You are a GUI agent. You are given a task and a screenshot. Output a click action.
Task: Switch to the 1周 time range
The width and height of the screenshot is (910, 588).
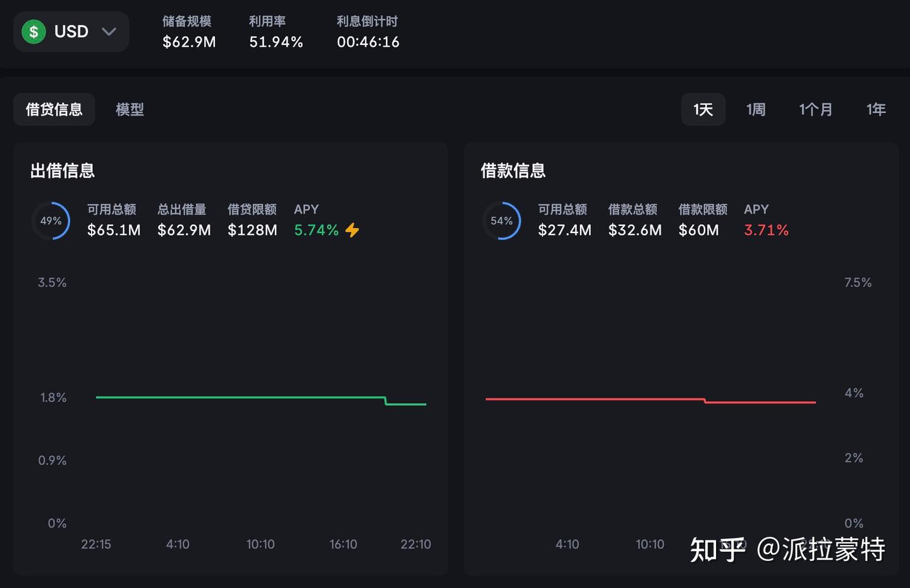click(756, 109)
